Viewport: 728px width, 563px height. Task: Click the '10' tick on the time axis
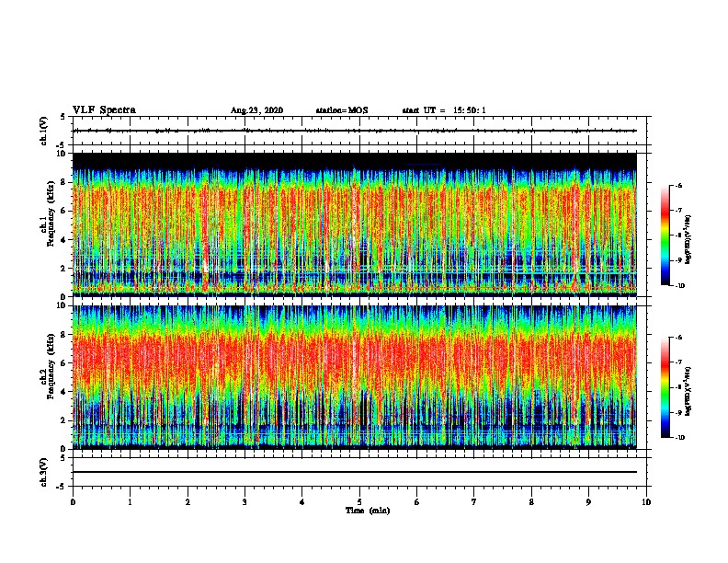(x=646, y=502)
